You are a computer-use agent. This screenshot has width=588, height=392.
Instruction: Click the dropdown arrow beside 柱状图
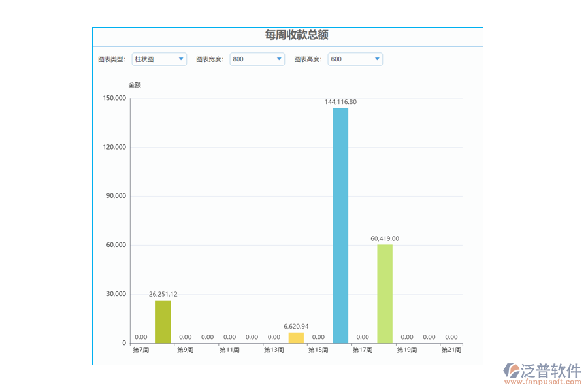point(180,59)
